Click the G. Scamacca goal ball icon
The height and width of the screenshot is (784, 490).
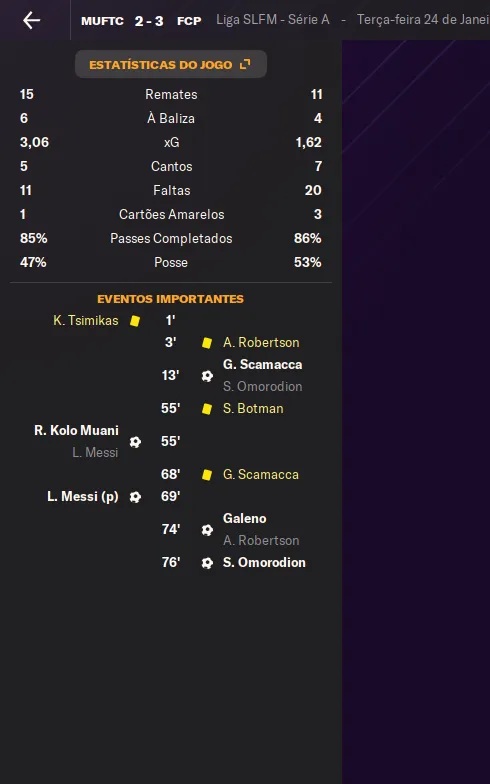pos(207,376)
